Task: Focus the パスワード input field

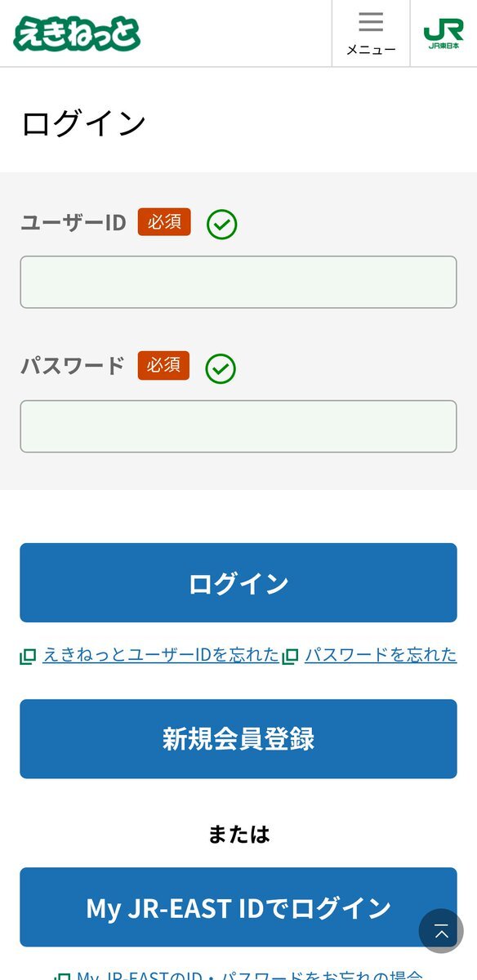Action: point(238,426)
